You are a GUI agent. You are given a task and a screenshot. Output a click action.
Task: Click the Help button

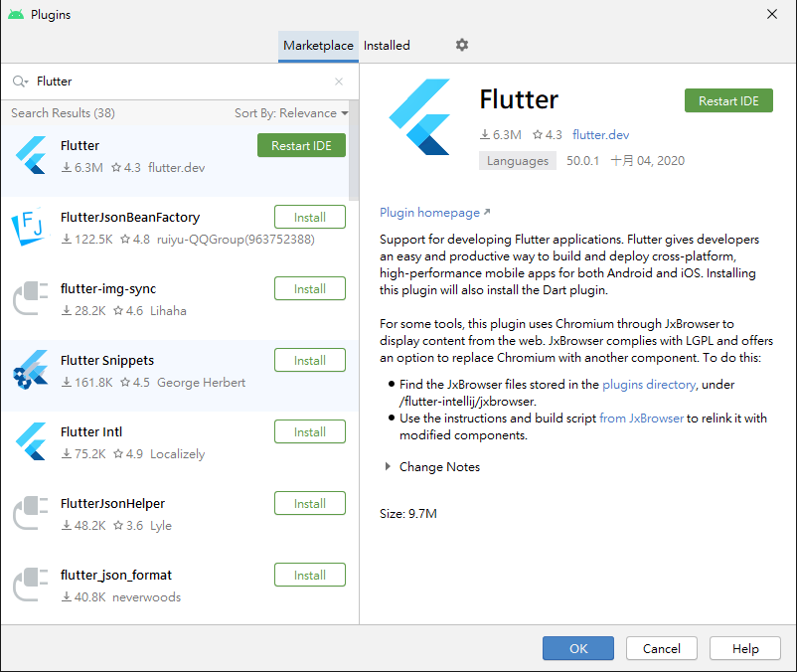pos(745,648)
